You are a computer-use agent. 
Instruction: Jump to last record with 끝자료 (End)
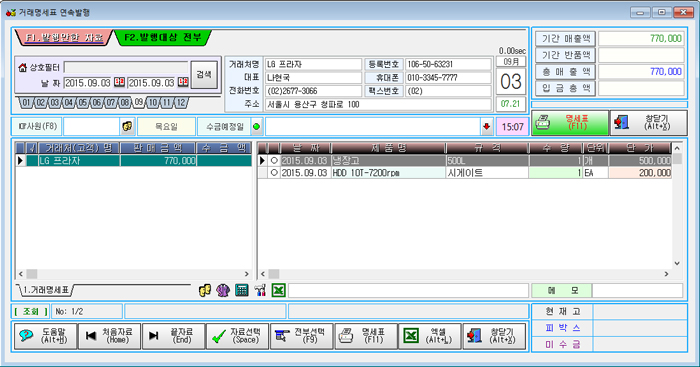pos(173,336)
